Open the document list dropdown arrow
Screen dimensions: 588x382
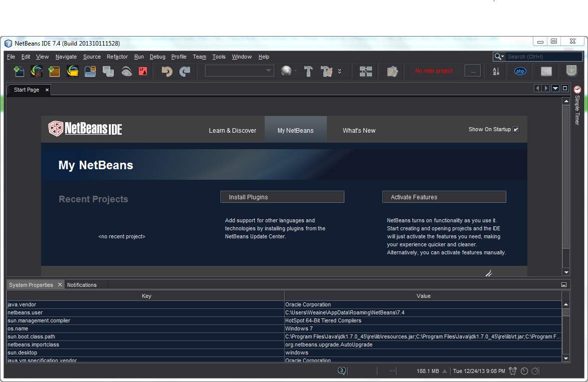coord(555,89)
